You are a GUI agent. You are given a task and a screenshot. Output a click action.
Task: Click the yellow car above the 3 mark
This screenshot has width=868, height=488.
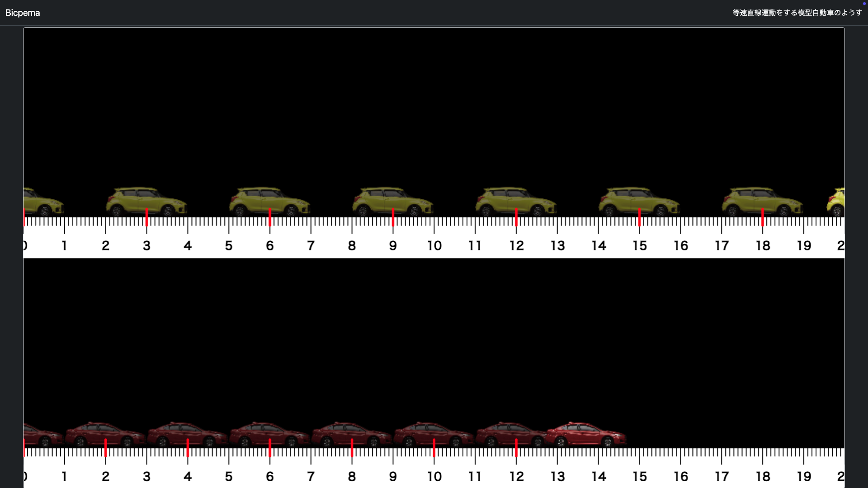[146, 202]
